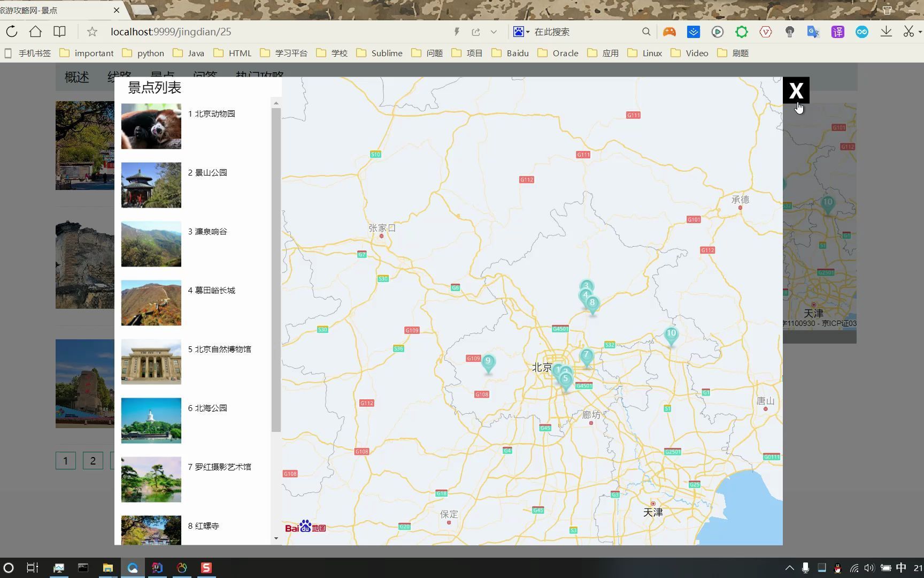Select the 旅游攻略网-景点 browser tab
Screen dimensions: 924x578
pyautogui.click(x=59, y=10)
